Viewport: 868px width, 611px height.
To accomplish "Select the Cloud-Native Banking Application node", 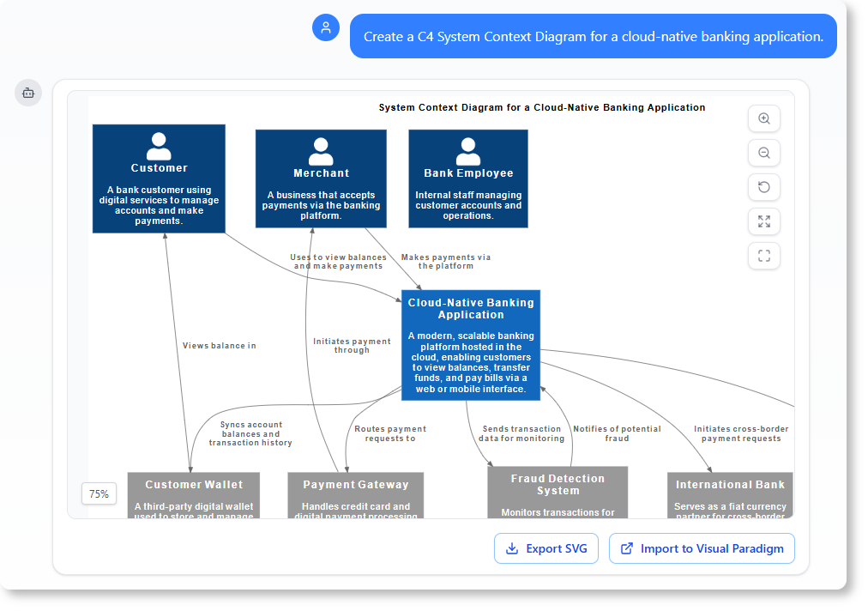I will pyautogui.click(x=470, y=345).
